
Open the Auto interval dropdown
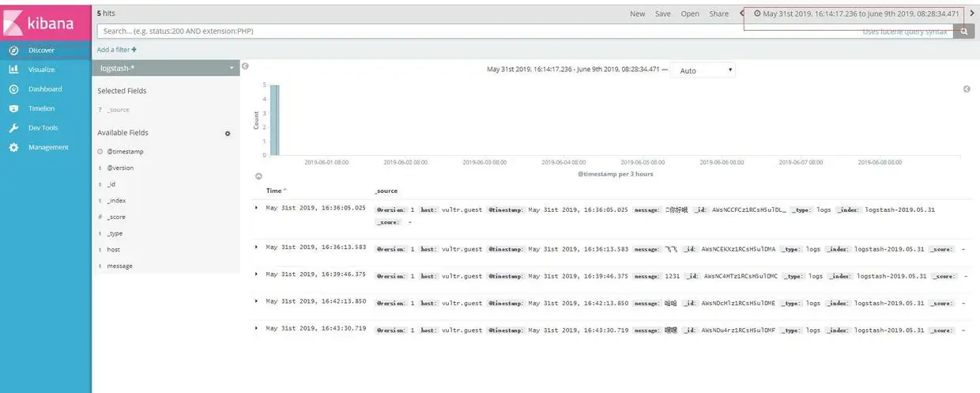[x=703, y=70]
